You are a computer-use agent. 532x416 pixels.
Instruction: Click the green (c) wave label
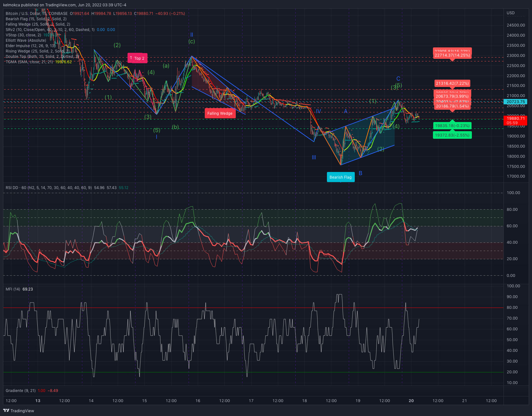pos(192,41)
